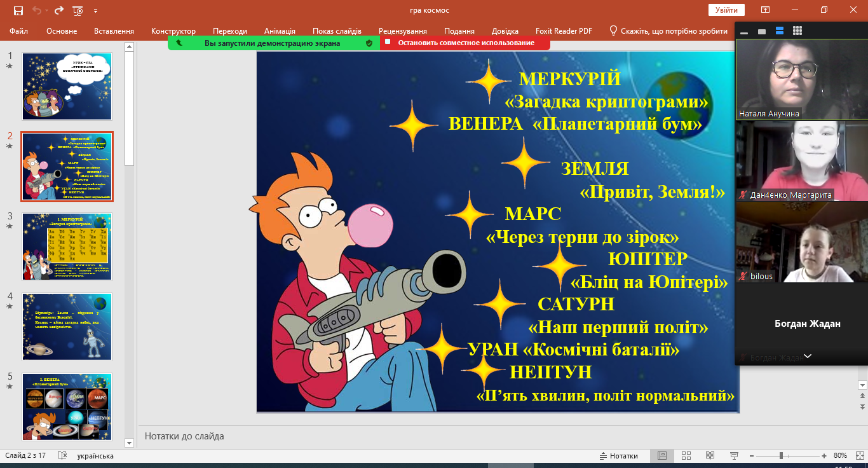Click 'Остановить совместное использование' to stop sharing

[465, 43]
